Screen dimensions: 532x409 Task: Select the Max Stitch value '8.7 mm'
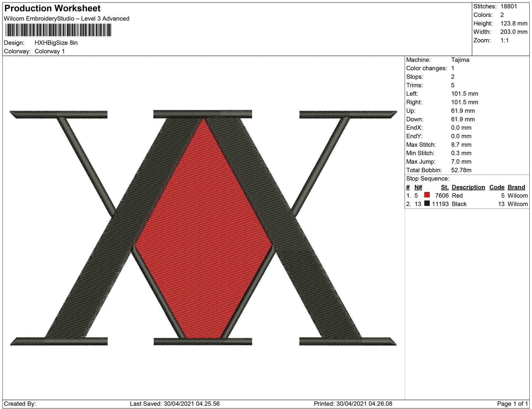[461, 145]
